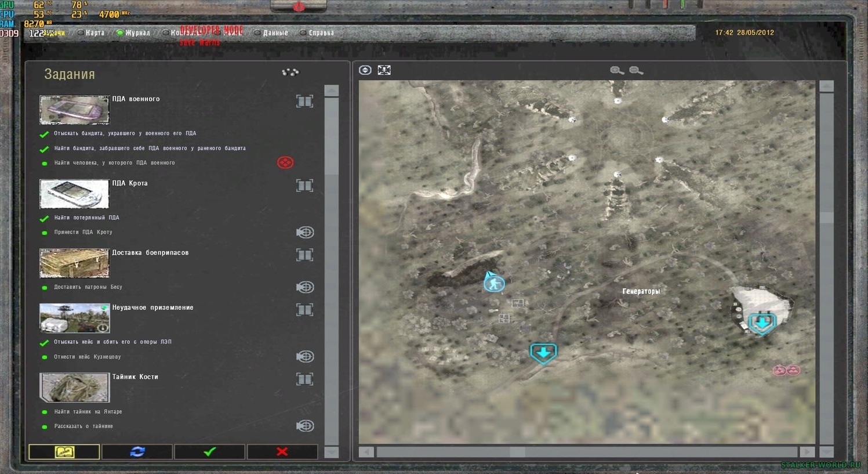Select objective Рассказать о тайнике
The image size is (868, 474).
(83, 426)
